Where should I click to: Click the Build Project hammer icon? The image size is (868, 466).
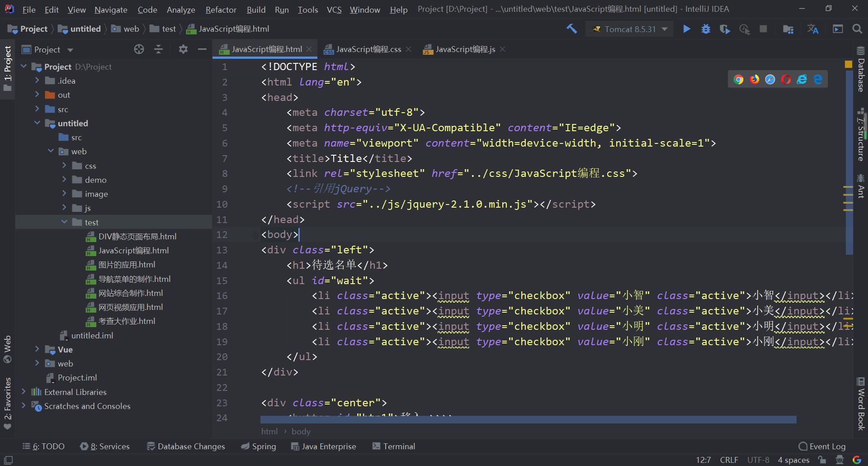coord(571,29)
